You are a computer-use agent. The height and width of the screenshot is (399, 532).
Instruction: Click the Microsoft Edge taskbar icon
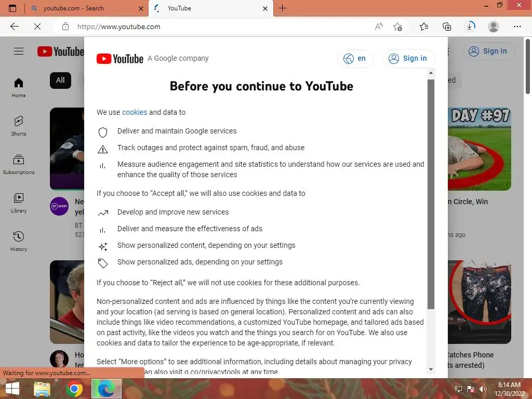tap(107, 389)
